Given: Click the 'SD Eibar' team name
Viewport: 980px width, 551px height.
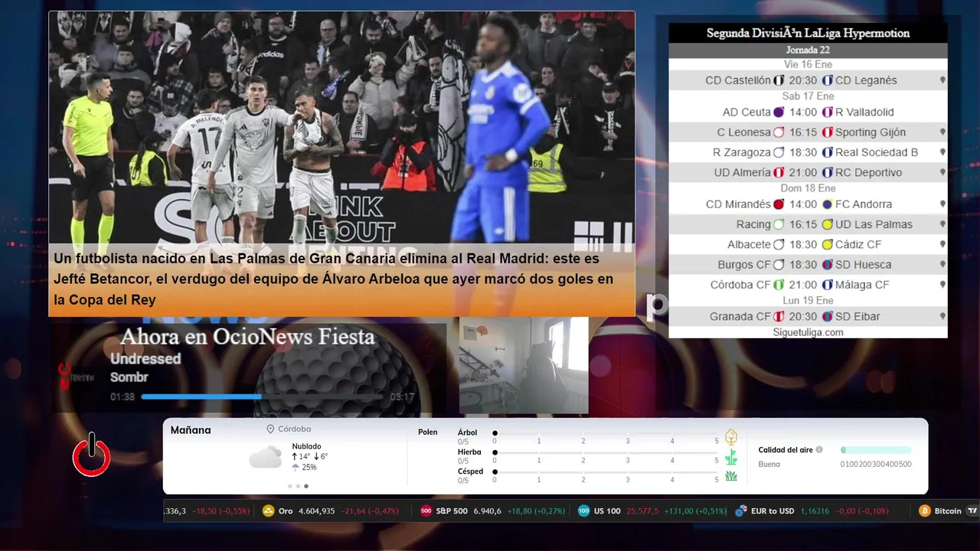Looking at the screenshot, I should 857,317.
